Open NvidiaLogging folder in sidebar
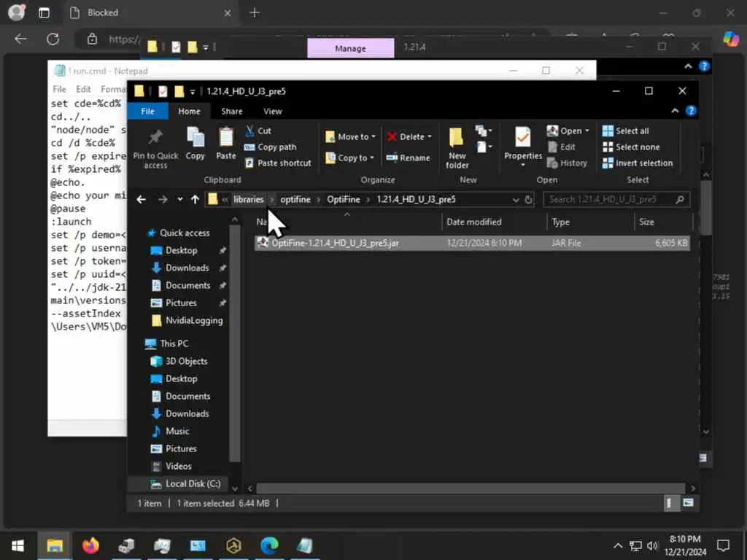 click(x=187, y=321)
